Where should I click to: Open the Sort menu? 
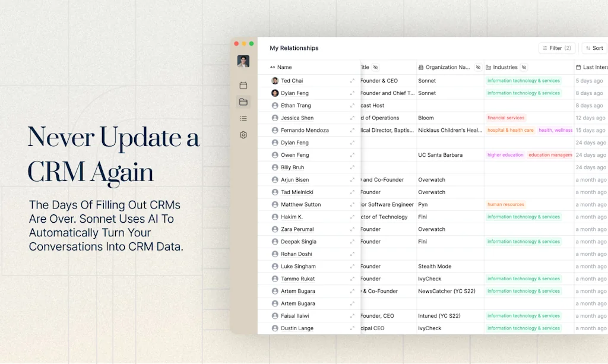tap(594, 48)
